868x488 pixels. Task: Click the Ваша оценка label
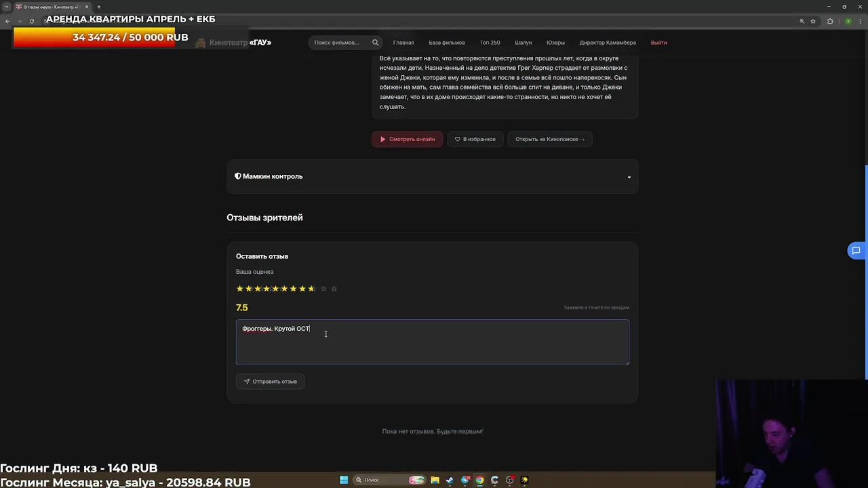[x=254, y=272]
